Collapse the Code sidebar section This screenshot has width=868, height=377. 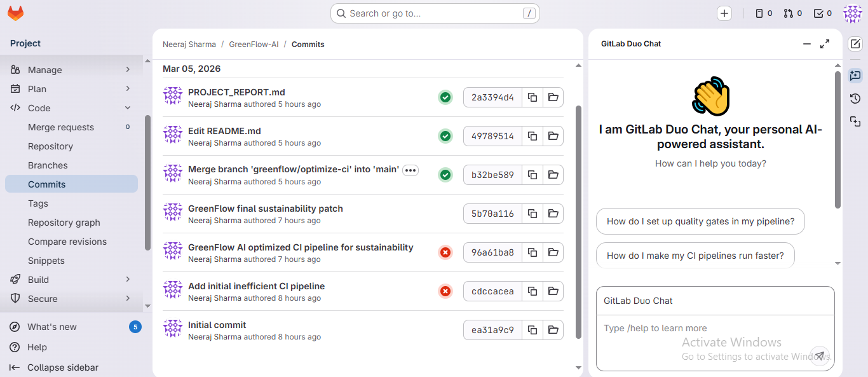128,108
